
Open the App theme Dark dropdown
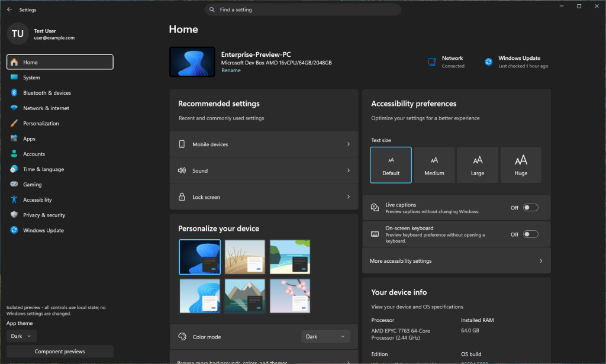click(21, 336)
